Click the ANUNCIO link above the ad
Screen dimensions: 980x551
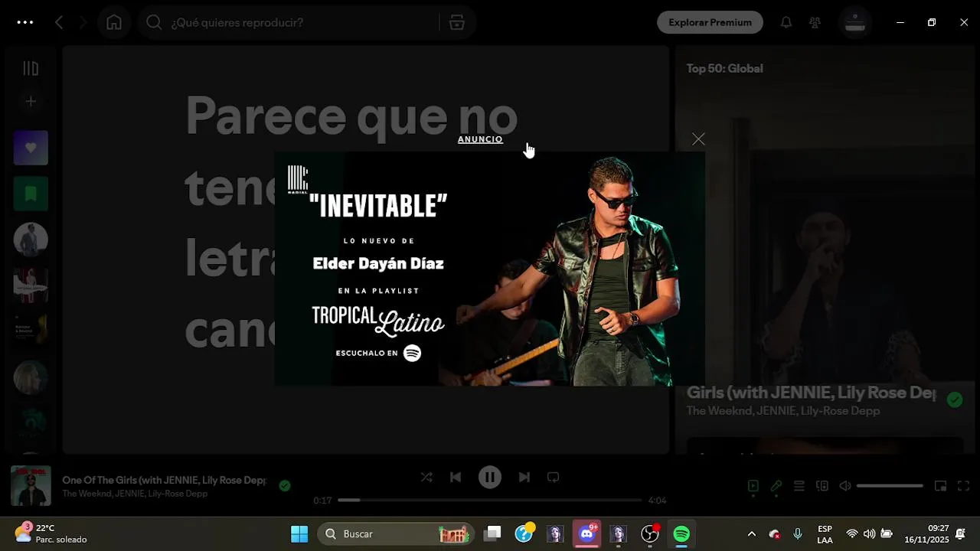480,139
